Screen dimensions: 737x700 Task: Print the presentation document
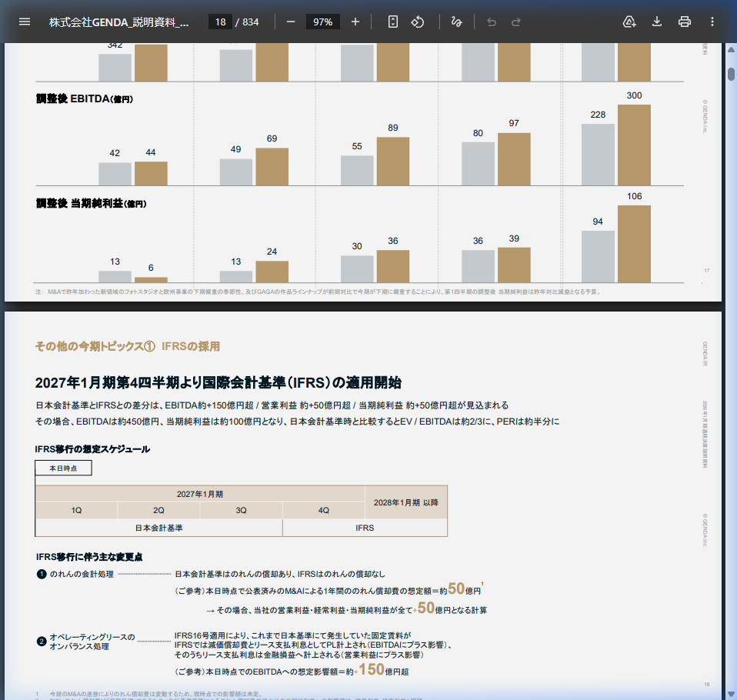(684, 22)
